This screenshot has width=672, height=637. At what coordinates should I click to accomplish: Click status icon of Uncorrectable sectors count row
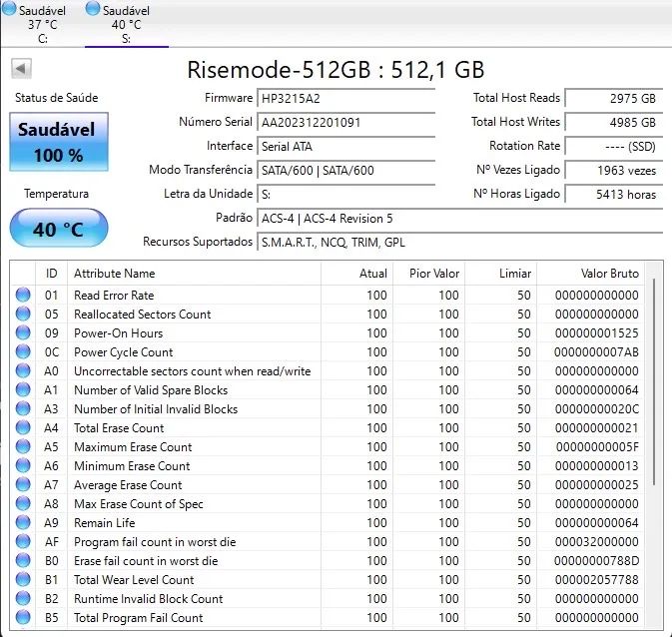[x=23, y=370]
